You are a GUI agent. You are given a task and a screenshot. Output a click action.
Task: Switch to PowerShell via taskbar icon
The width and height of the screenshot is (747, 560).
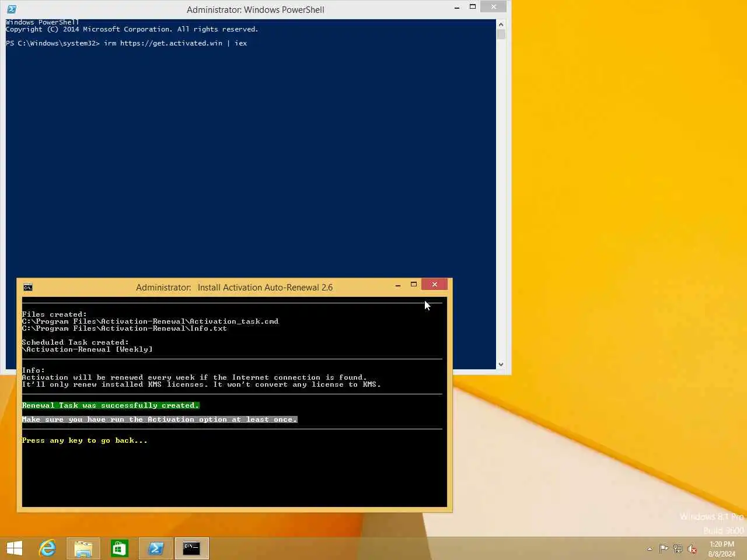point(156,548)
